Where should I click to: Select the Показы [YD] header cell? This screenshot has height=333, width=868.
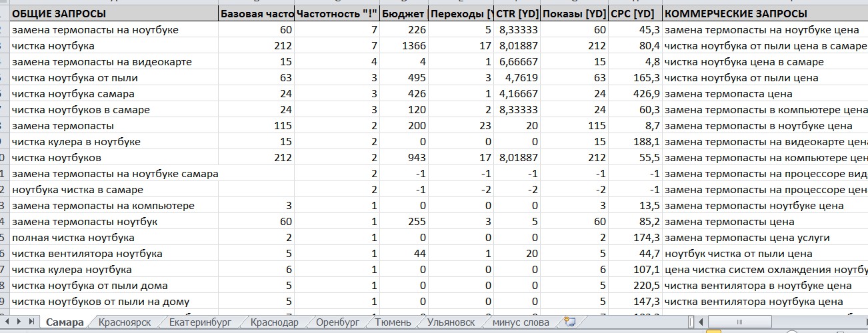pyautogui.click(x=575, y=14)
